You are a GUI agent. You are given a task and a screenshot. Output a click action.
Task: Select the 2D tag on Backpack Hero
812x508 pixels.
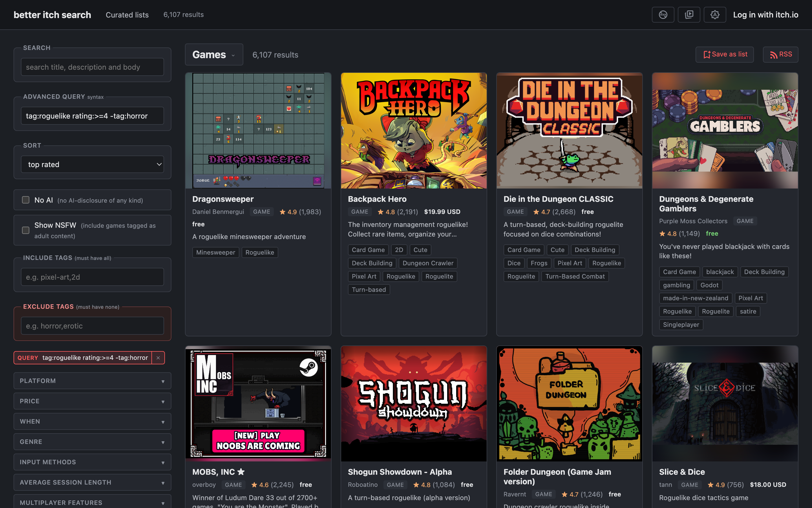[x=399, y=250]
